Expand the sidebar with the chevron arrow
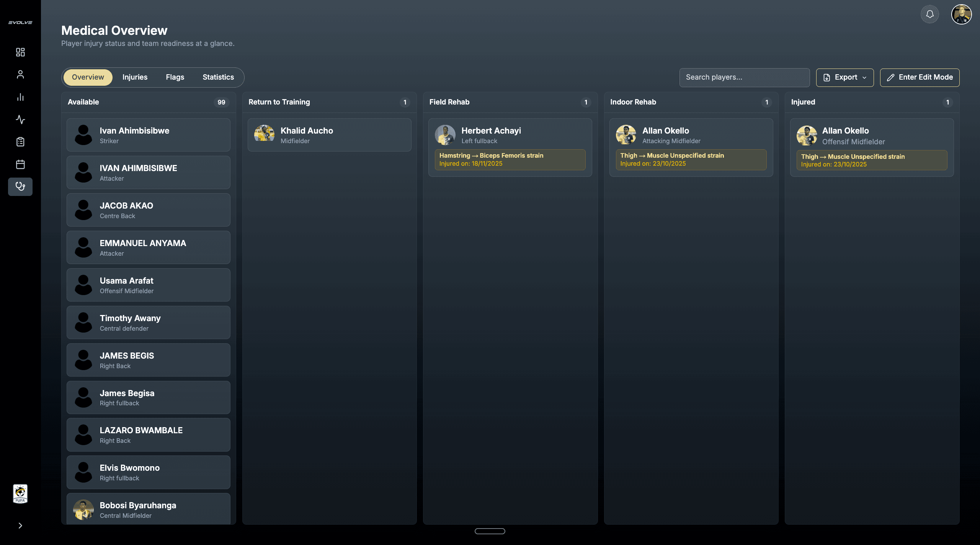 pyautogui.click(x=20, y=525)
